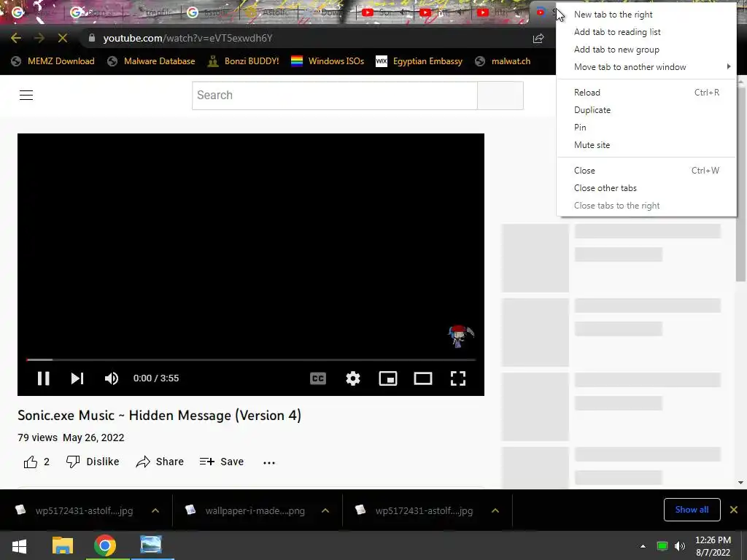Click the Chrome taskbar icon
Image resolution: width=747 pixels, height=560 pixels.
click(x=105, y=545)
